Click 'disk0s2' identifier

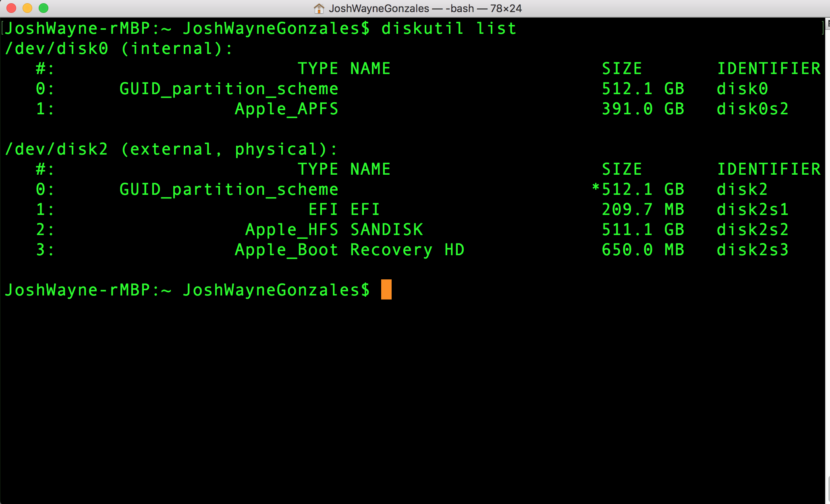(753, 109)
